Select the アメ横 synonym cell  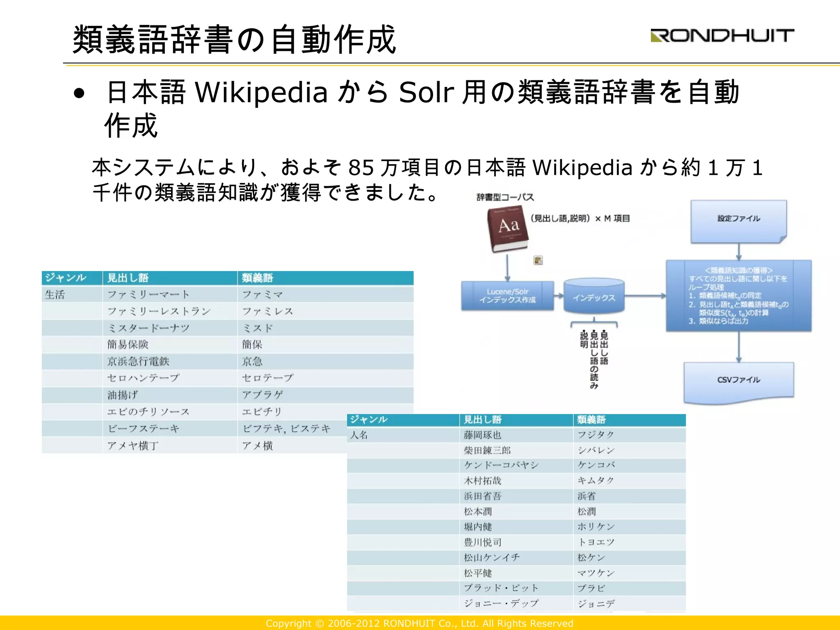tap(292, 445)
